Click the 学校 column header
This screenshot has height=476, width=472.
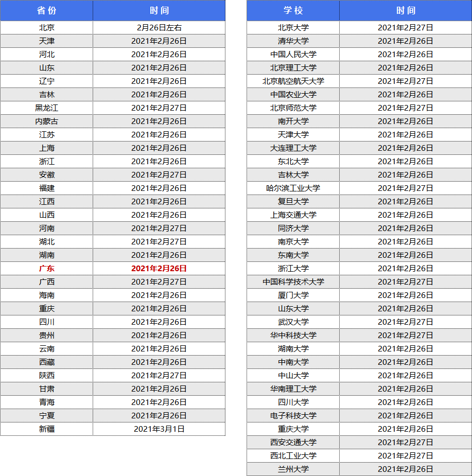(293, 11)
